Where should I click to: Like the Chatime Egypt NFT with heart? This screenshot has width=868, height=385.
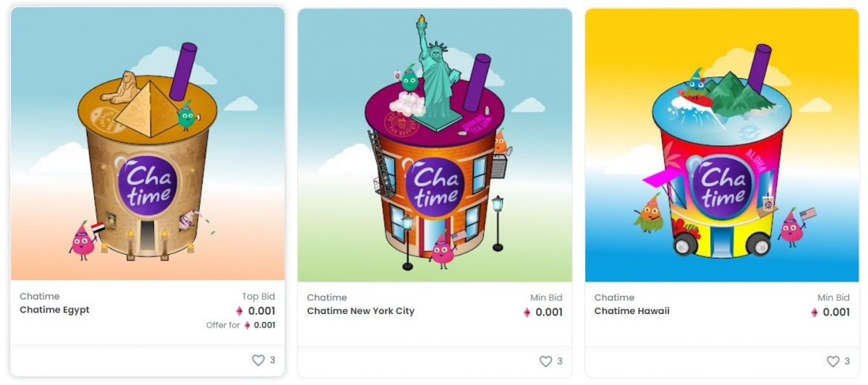258,360
